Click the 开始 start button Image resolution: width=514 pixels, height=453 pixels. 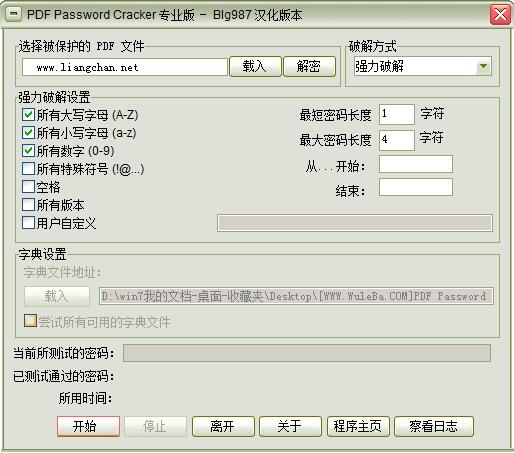click(x=88, y=426)
